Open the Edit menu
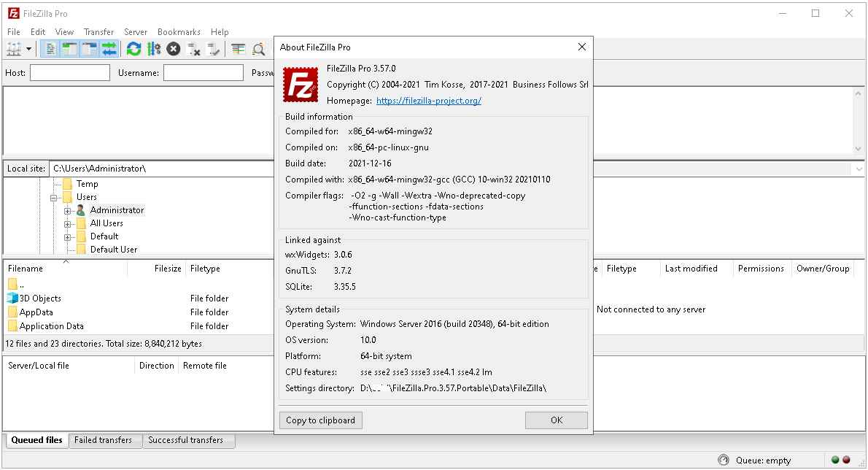The image size is (868, 470). click(38, 32)
